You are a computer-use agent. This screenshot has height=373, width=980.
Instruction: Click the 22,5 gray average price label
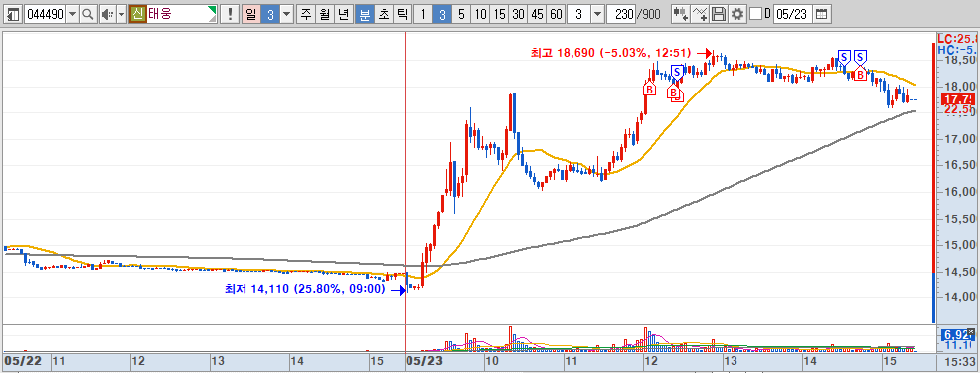tap(957, 109)
